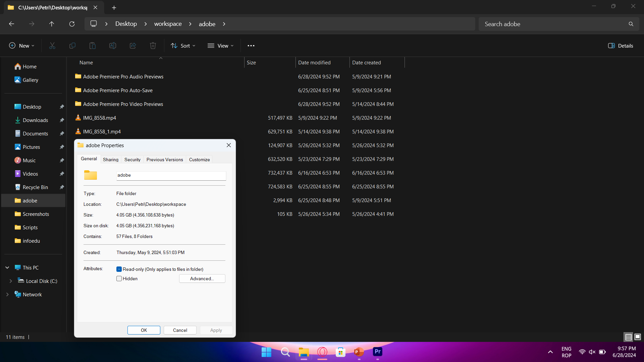Image resolution: width=644 pixels, height=362 pixels.
Task: Click the Refresh icon beside address bar
Action: click(x=72, y=24)
